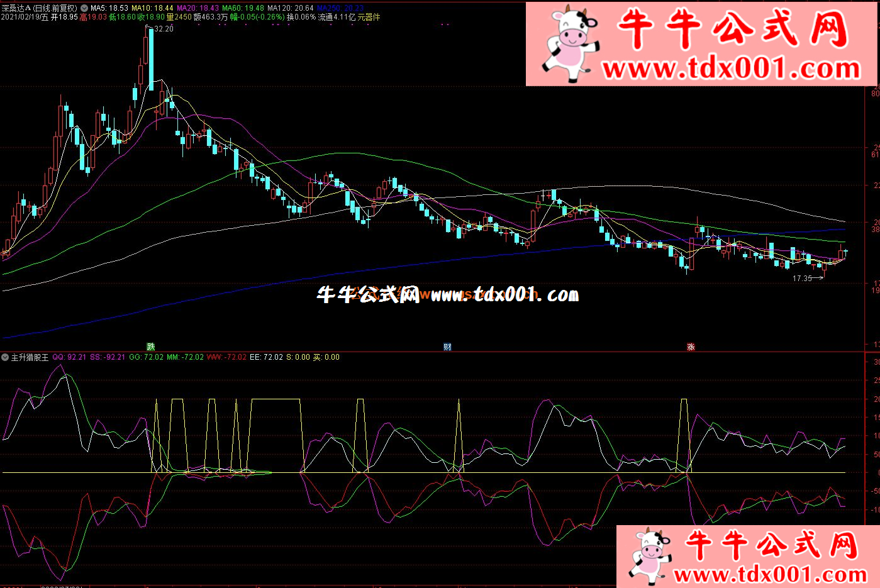Image resolution: width=880 pixels, height=588 pixels.
Task: Click the WW: -72.02 indicator value
Action: [226, 357]
